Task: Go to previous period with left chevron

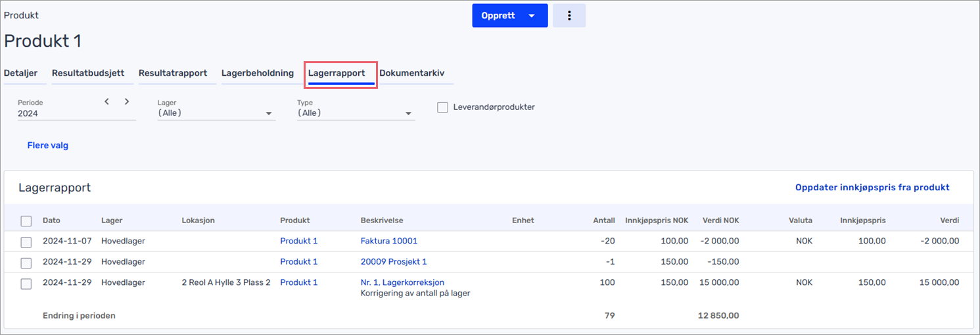Action: [x=106, y=101]
